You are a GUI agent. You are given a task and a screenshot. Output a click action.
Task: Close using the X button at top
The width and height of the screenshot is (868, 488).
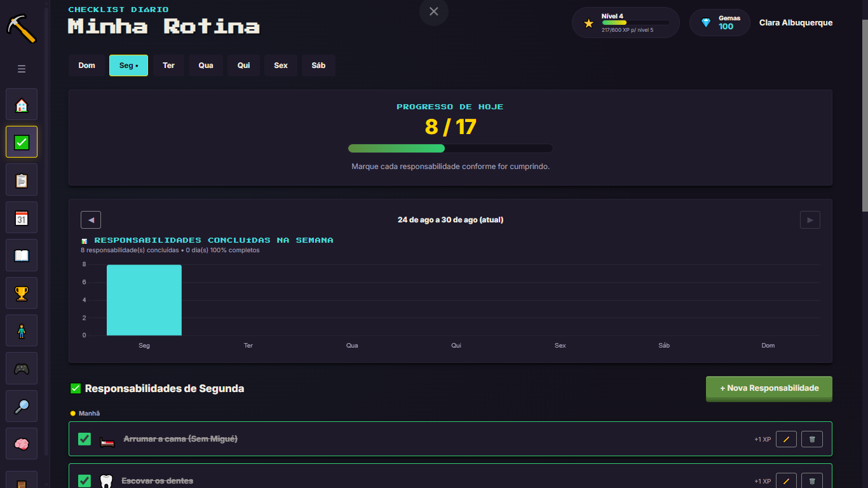[434, 11]
